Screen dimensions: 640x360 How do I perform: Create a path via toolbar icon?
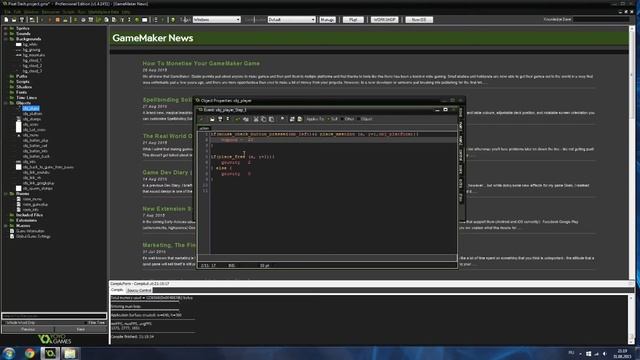pyautogui.click(x=98, y=20)
